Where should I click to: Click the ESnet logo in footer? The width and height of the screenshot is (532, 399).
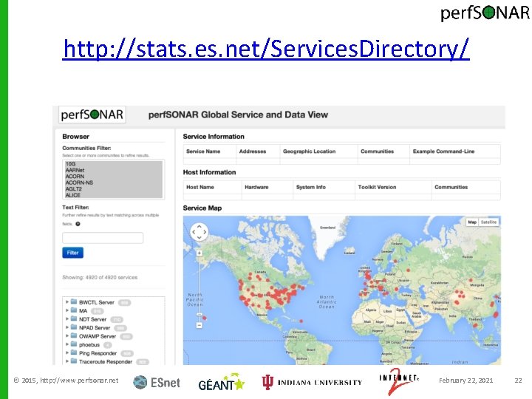tap(157, 383)
